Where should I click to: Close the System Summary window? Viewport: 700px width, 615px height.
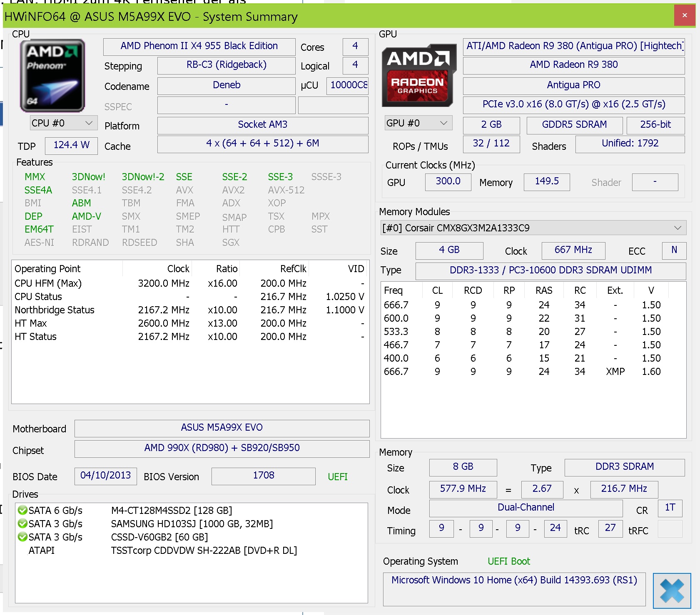coord(685,15)
